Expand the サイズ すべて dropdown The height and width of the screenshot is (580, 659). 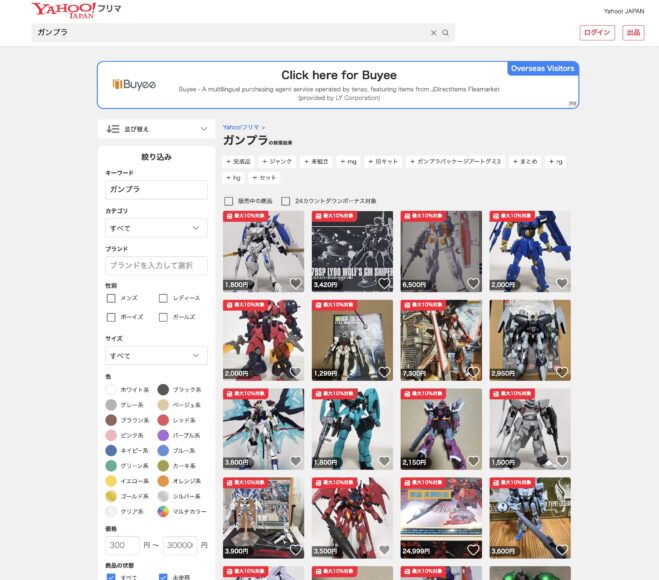(x=156, y=356)
